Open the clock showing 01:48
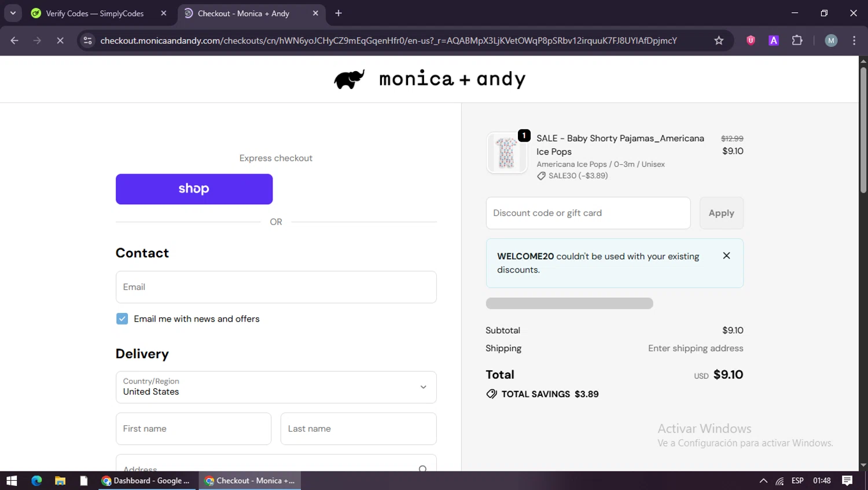 point(822,481)
